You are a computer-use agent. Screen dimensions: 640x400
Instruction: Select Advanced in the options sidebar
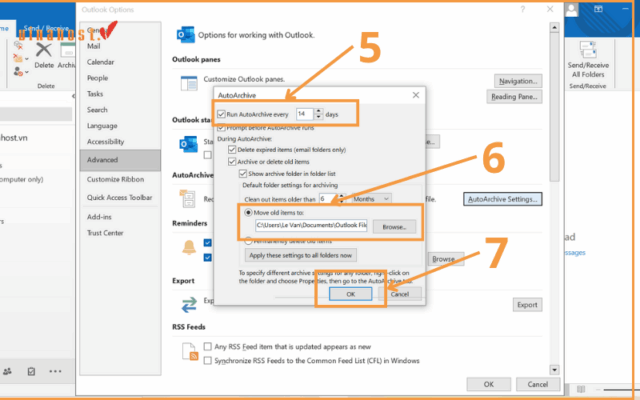click(103, 160)
